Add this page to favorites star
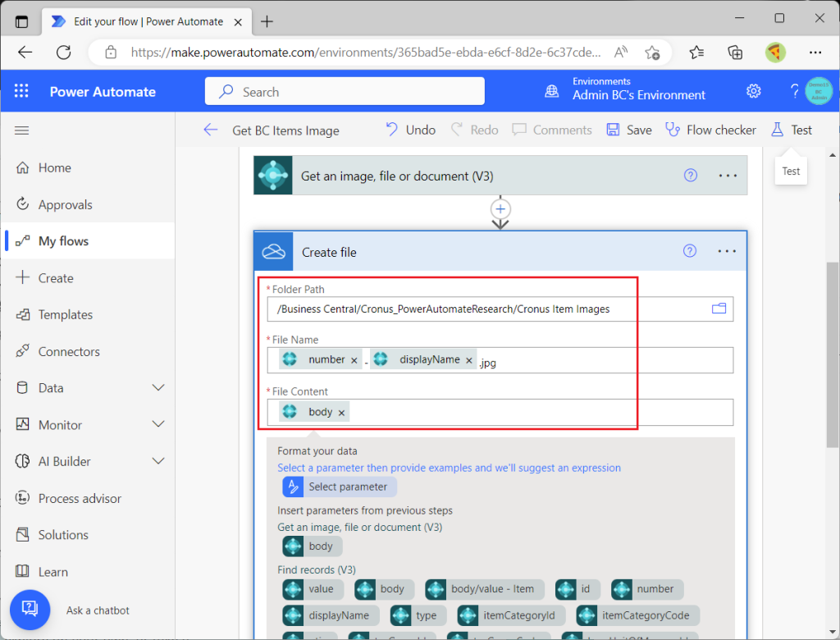Viewport: 840px width, 640px height. pyautogui.click(x=652, y=52)
